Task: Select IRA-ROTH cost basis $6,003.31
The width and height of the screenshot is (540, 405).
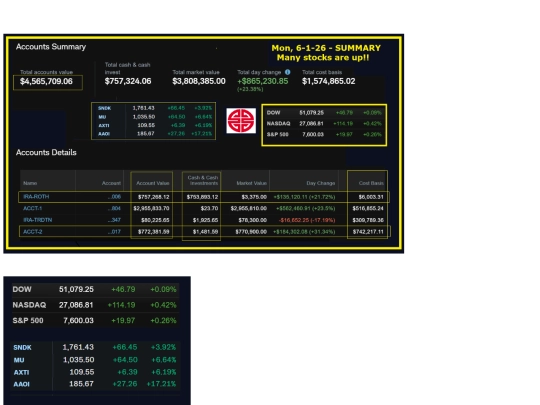Action: [x=371, y=197]
